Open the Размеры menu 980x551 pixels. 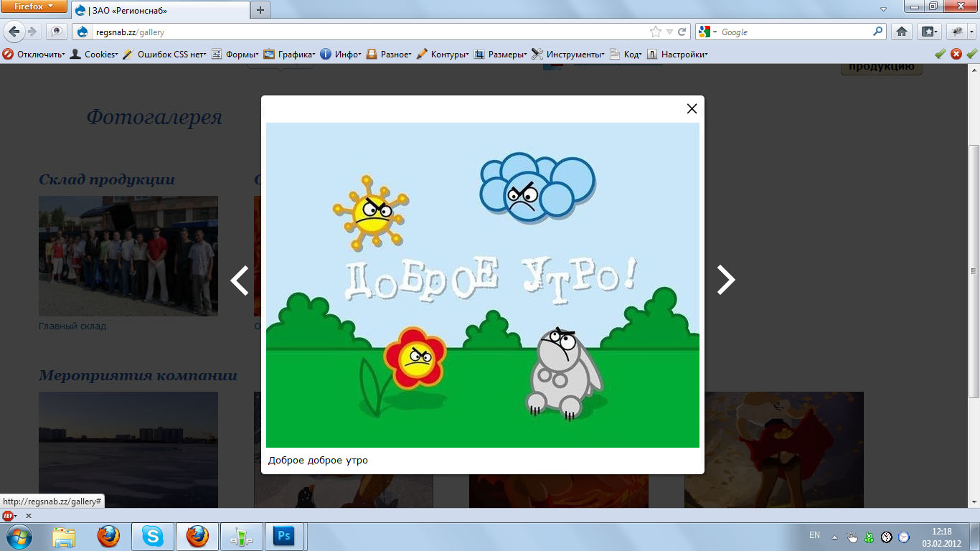coord(500,54)
